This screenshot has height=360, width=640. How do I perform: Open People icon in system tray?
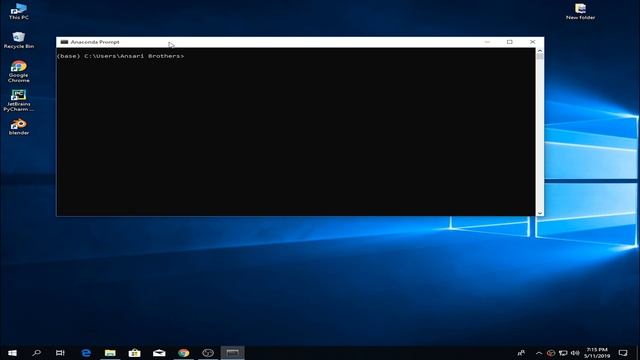coord(521,353)
